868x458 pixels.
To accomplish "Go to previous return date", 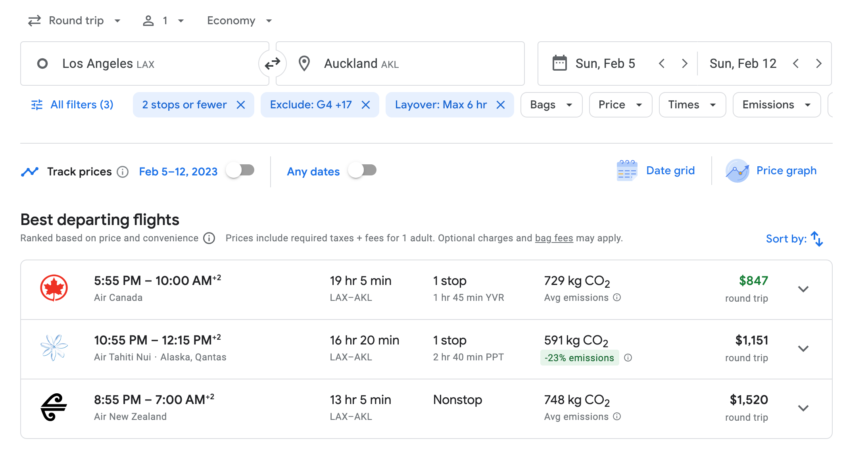I will [796, 64].
